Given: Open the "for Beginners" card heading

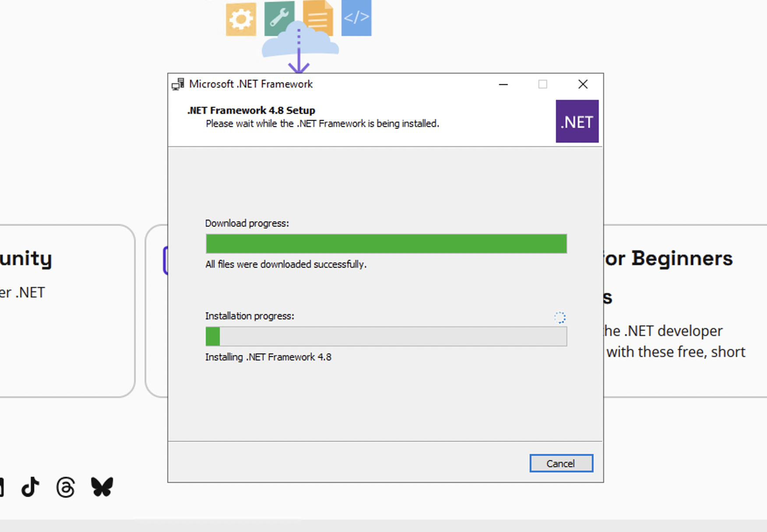Looking at the screenshot, I should pos(668,258).
